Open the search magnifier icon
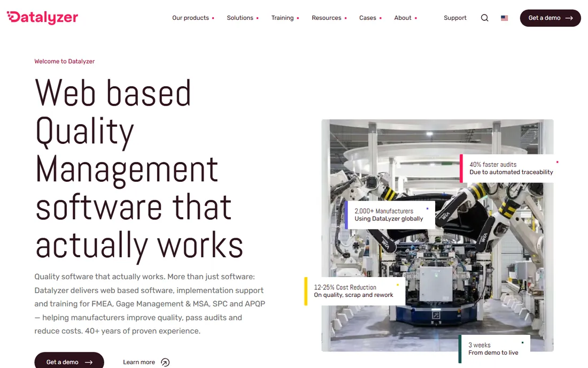This screenshot has width=588, height=368. click(484, 18)
